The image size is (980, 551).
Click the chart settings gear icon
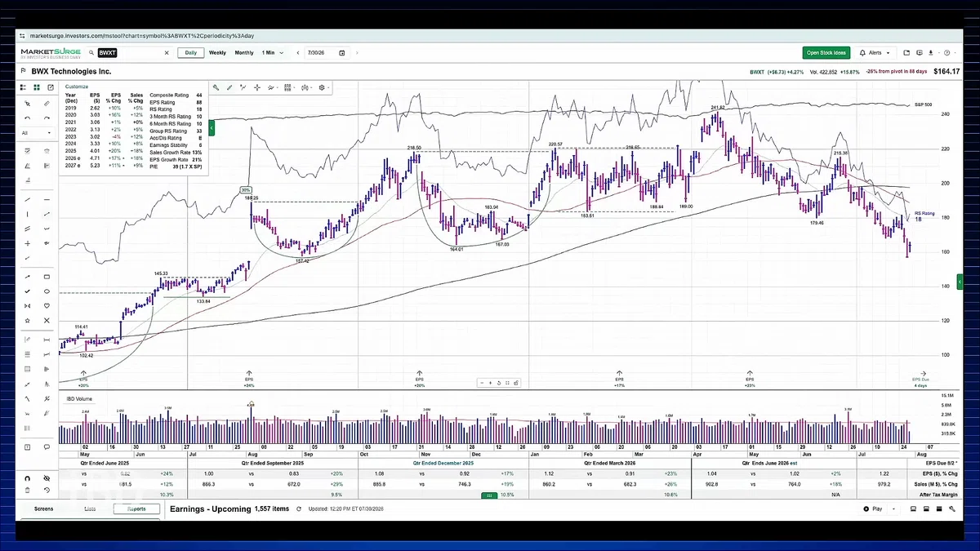pos(323,87)
